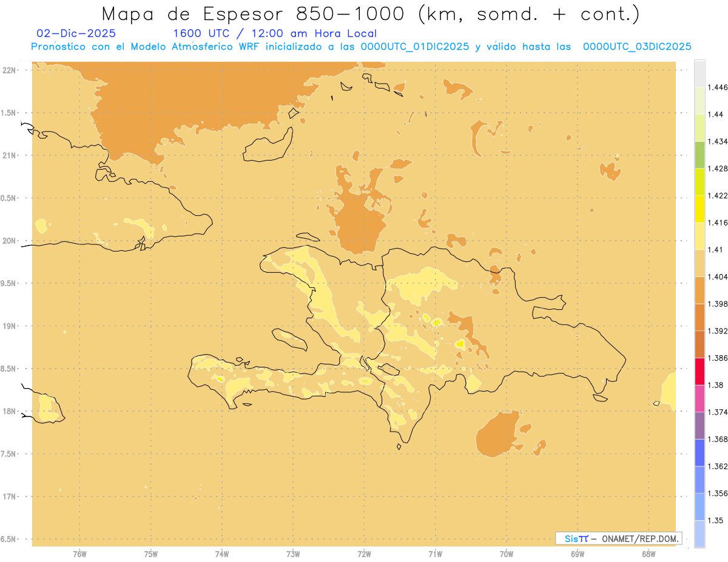Viewport: 728px width, 562px height.
Task: Click the colorbar value '1.386'
Action: pos(719,358)
